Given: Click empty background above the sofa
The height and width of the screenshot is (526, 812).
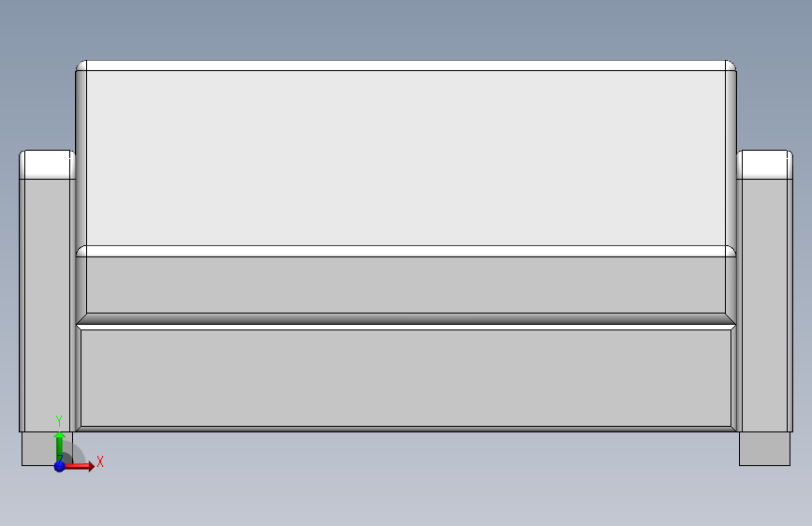Looking at the screenshot, I should (x=406, y=28).
